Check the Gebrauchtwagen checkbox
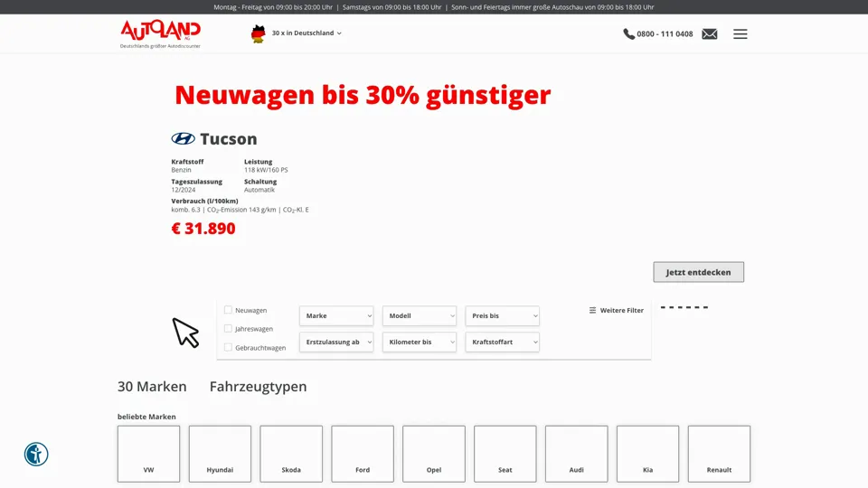This screenshot has width=868, height=488. (x=228, y=347)
